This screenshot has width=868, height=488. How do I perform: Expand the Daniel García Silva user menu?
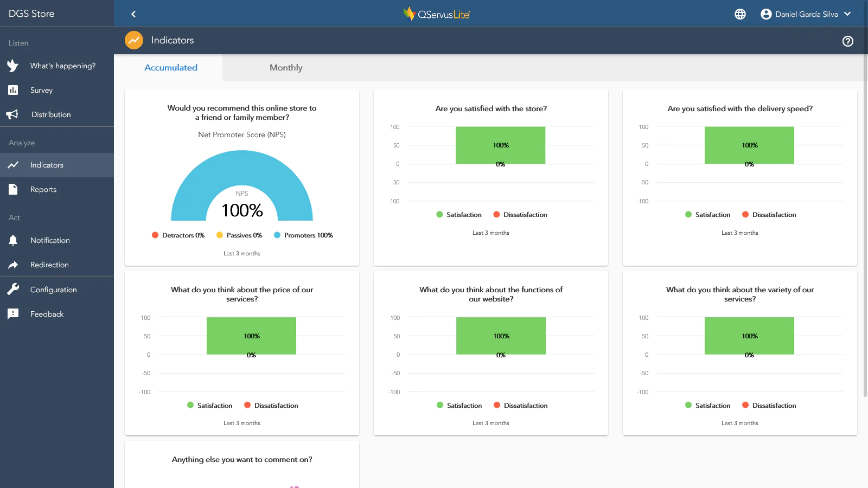click(x=806, y=14)
